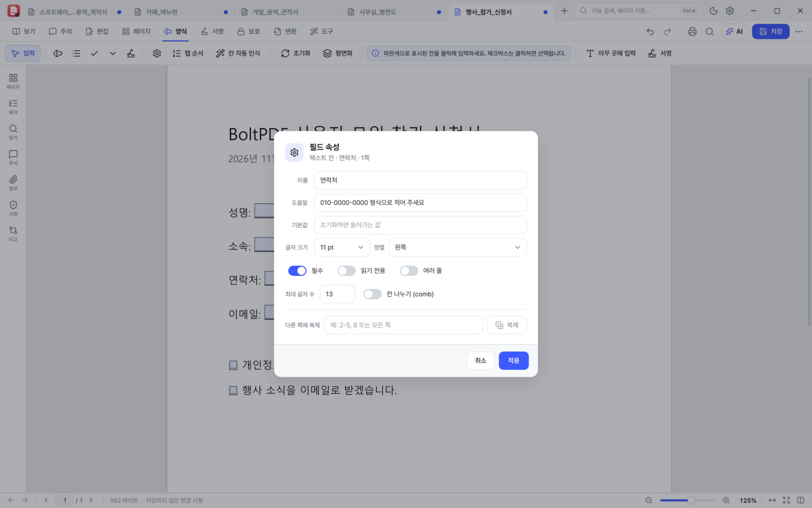
Task: Select the checkmark field tool icon
Action: coord(94,53)
